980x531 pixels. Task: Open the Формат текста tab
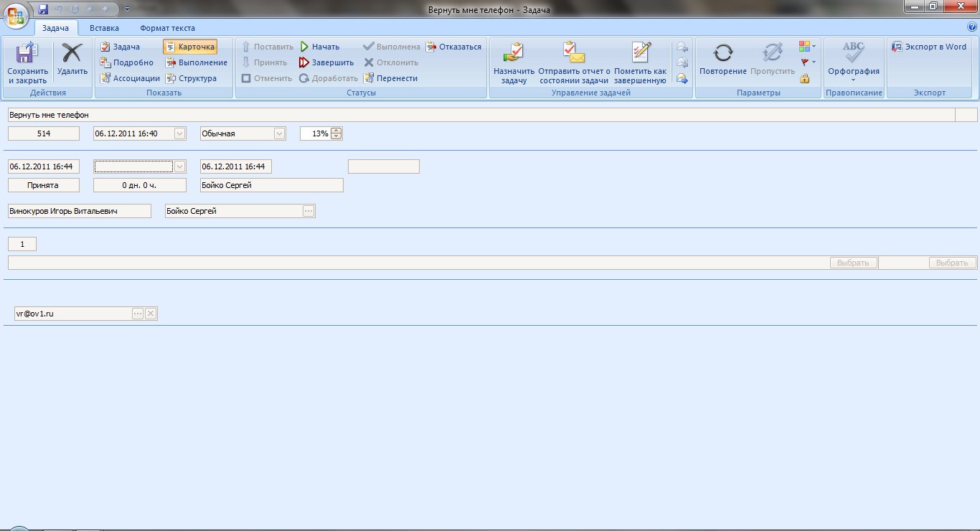click(x=167, y=28)
